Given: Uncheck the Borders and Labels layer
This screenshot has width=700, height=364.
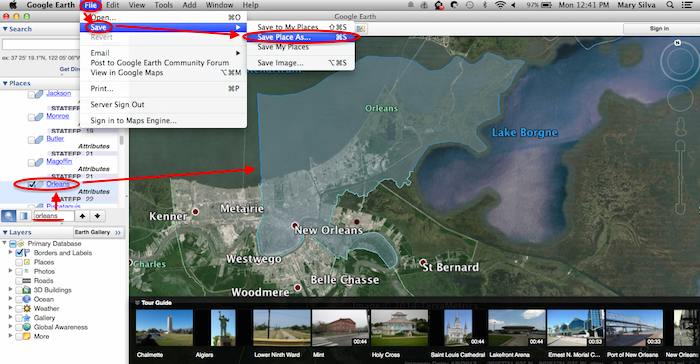Looking at the screenshot, I should [19, 253].
